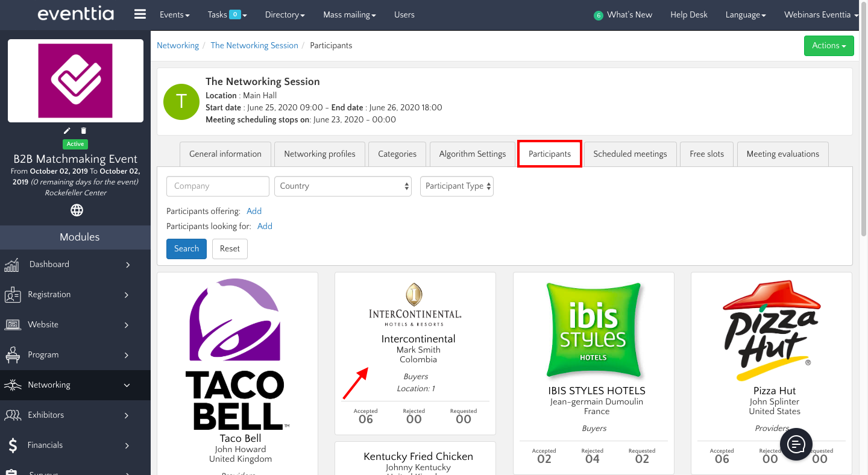Click the Reset button

coord(230,249)
